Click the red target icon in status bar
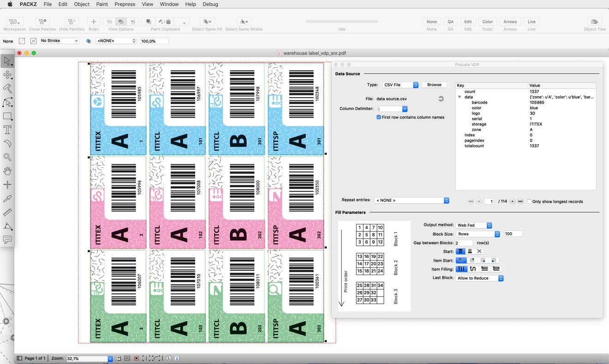This screenshot has width=609, height=364. [x=136, y=358]
